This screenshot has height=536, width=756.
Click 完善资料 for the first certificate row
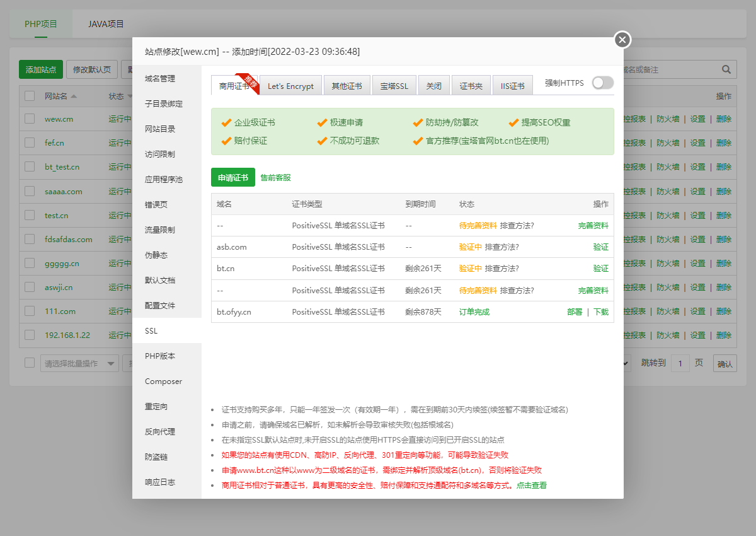[x=593, y=224]
